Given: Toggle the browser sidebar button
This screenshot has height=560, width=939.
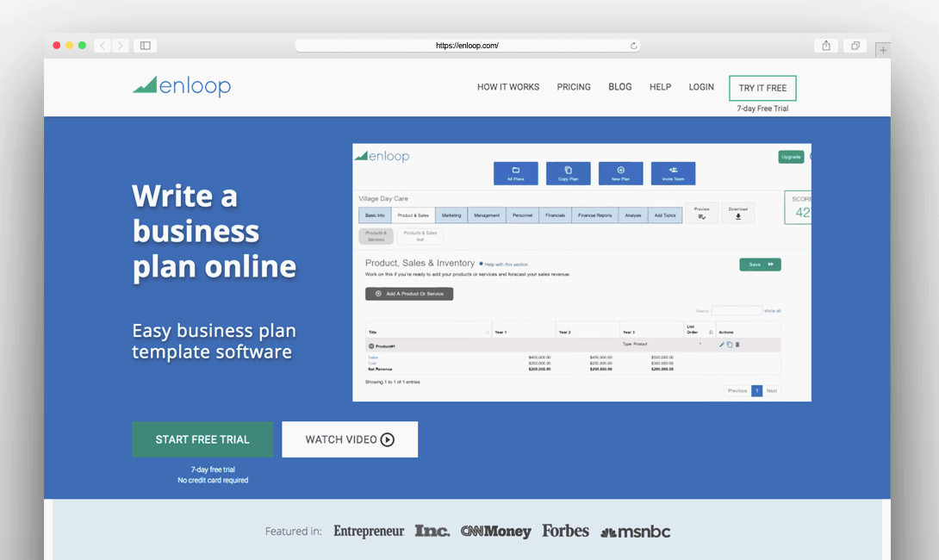Looking at the screenshot, I should pyautogui.click(x=146, y=46).
